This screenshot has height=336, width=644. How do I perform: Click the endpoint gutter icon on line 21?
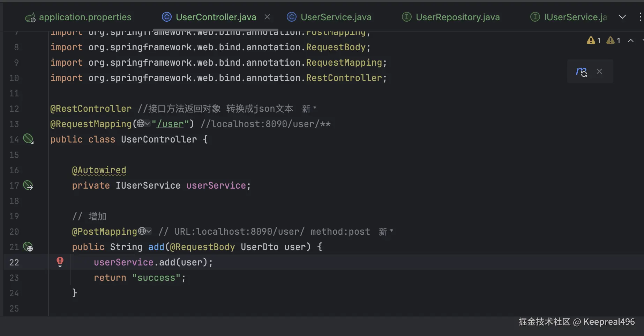click(x=28, y=247)
